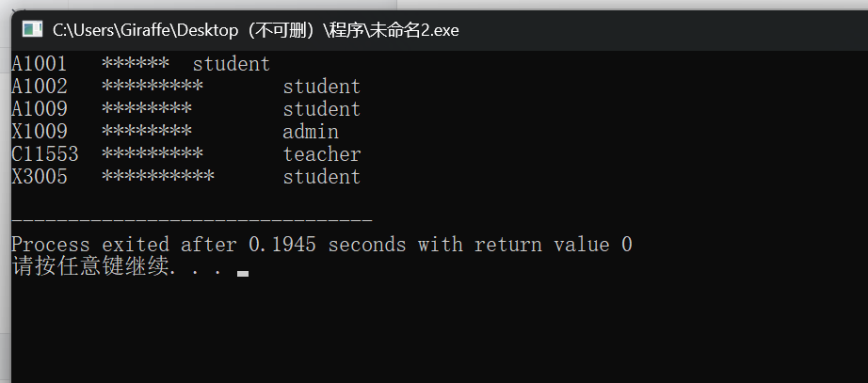Click the dashed separator line
Viewport: 868px width, 383px height.
[x=191, y=221]
